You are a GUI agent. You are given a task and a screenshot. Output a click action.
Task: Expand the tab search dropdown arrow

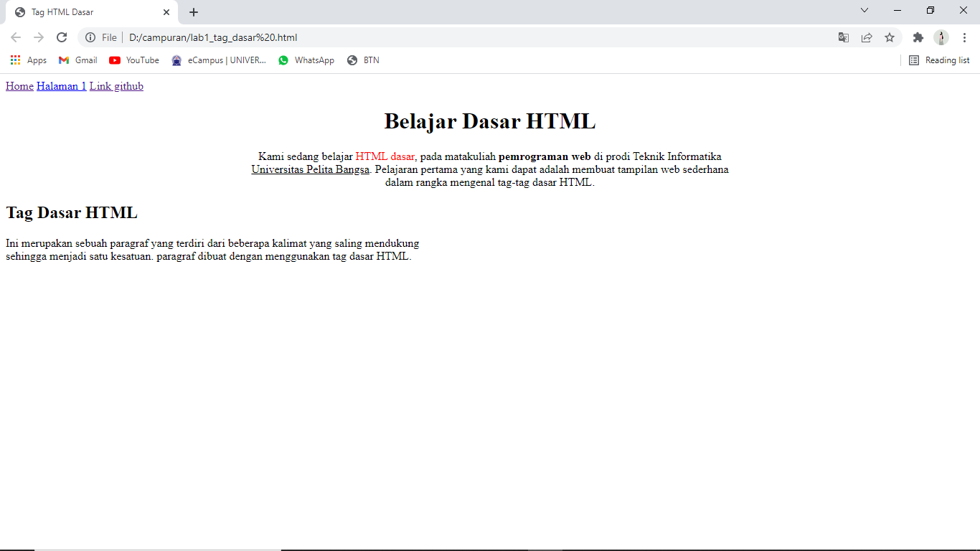[x=864, y=10]
